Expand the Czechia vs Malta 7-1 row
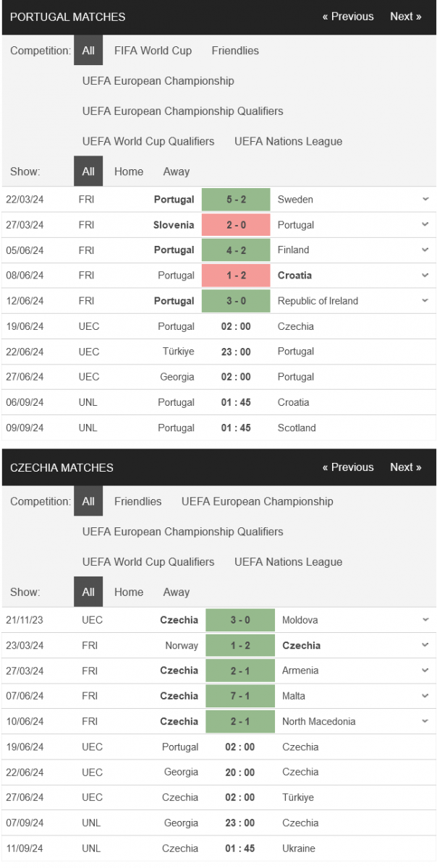Image resolution: width=437 pixels, height=868 pixels. (x=425, y=696)
